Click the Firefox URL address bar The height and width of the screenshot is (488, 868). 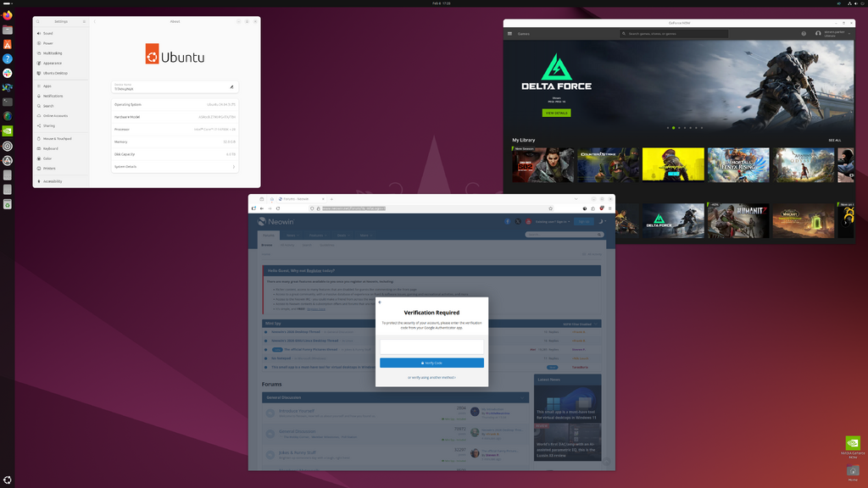click(431, 208)
